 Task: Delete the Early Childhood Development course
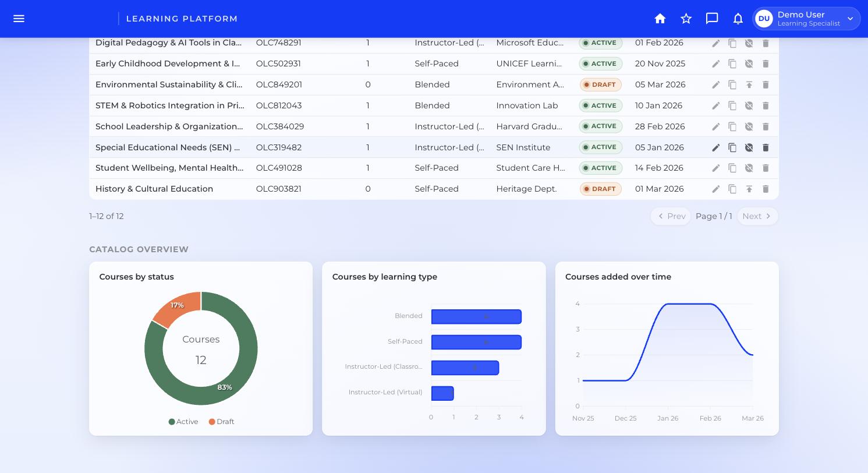[766, 63]
